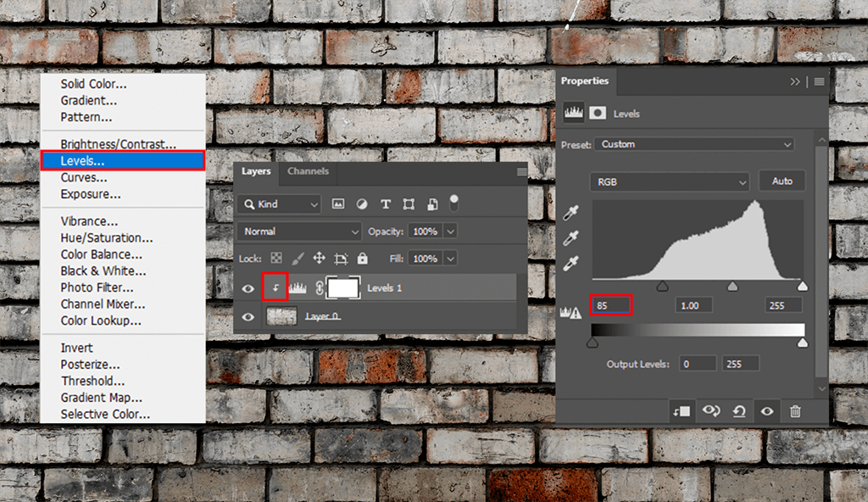Viewport: 868px width, 502px height.
Task: Hide the Levels 1 layer
Action: (248, 288)
